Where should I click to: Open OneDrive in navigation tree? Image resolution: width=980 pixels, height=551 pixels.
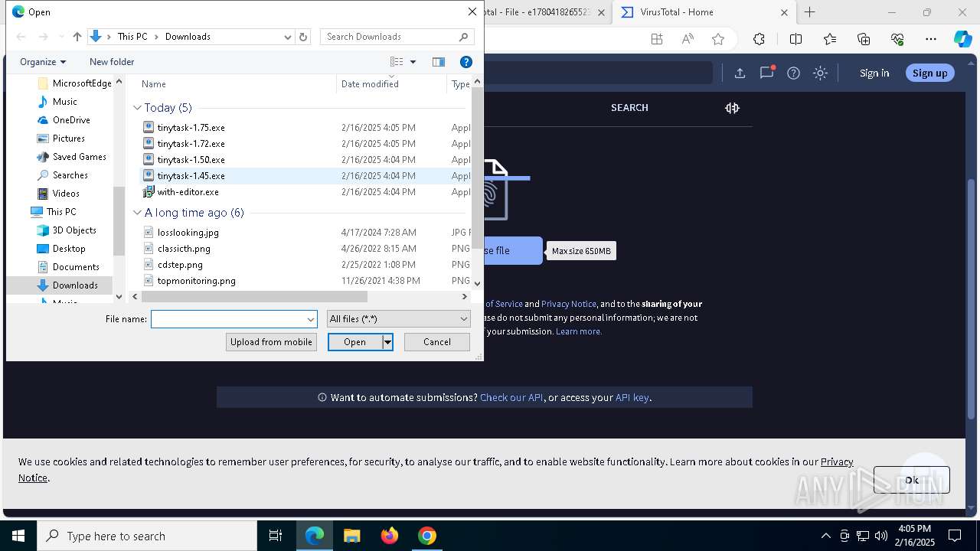pos(71,120)
